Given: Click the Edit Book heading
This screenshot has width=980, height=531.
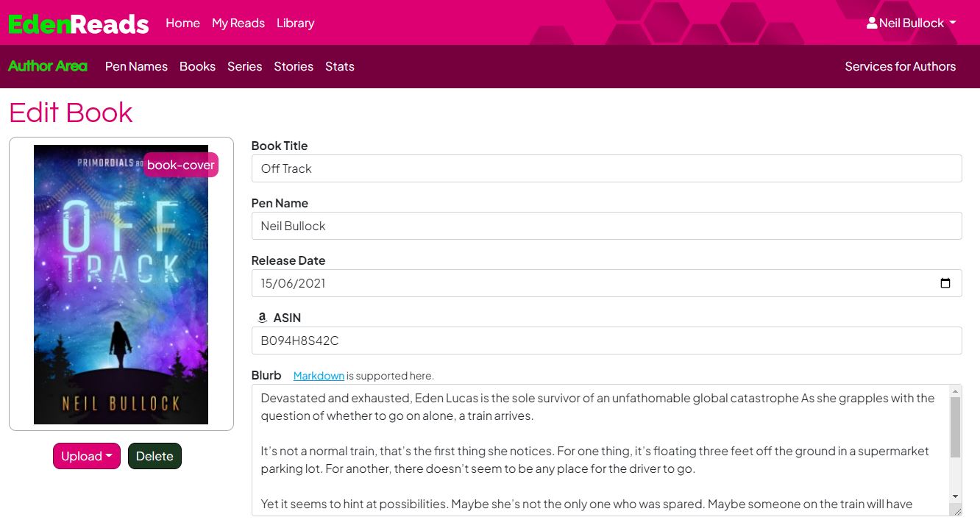Looking at the screenshot, I should click(71, 113).
